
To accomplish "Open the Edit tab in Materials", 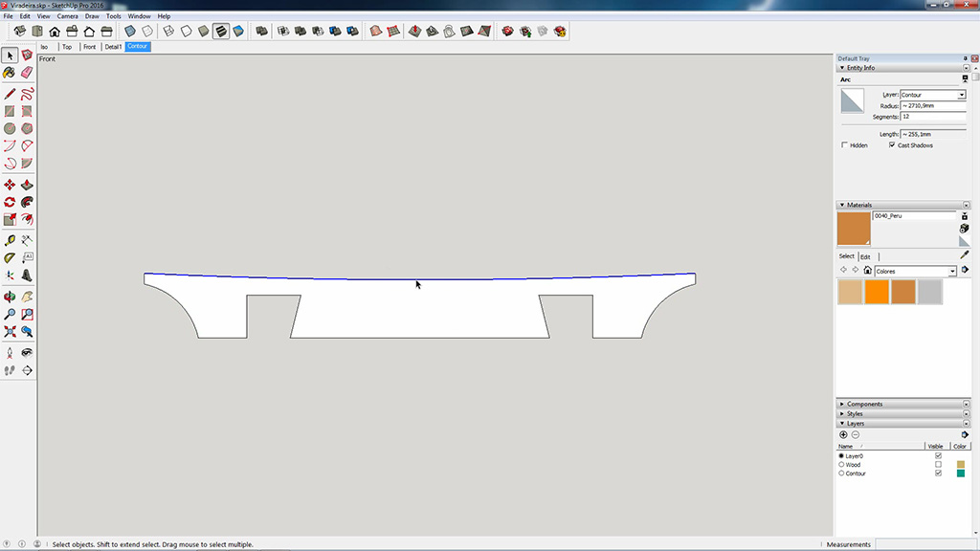I will click(x=865, y=256).
